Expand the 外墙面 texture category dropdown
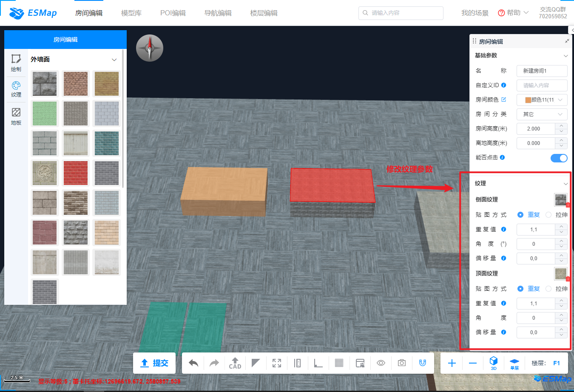Image resolution: width=574 pixels, height=392 pixels. 114,60
